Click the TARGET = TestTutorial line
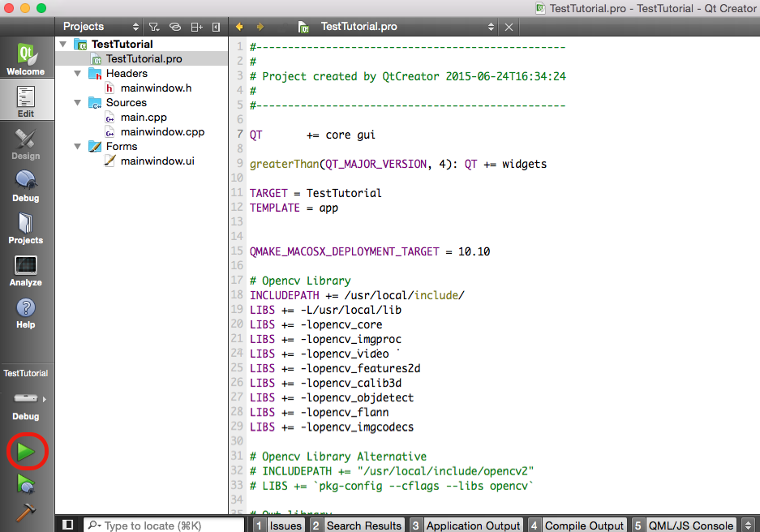760x532 pixels. pyautogui.click(x=316, y=193)
